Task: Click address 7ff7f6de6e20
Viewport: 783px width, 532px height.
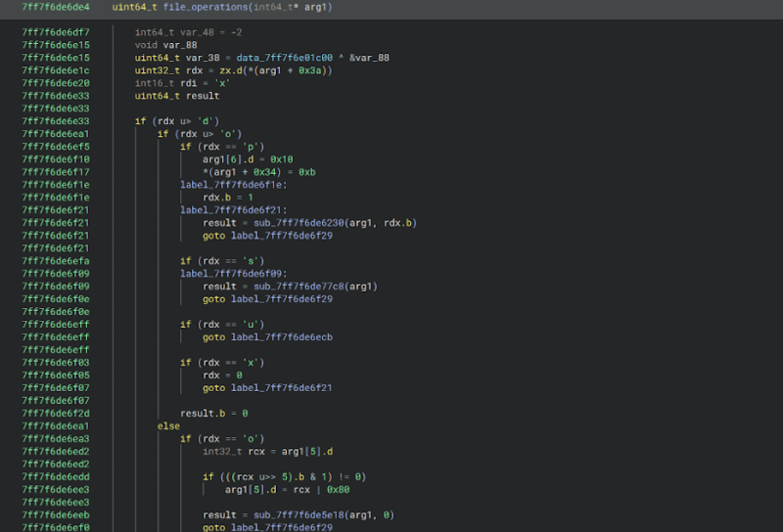Action: click(x=56, y=83)
